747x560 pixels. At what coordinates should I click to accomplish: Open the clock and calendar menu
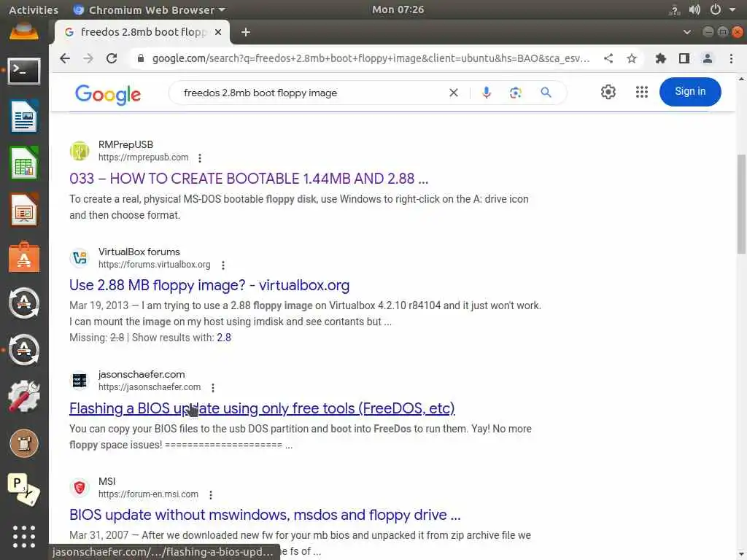tap(398, 9)
